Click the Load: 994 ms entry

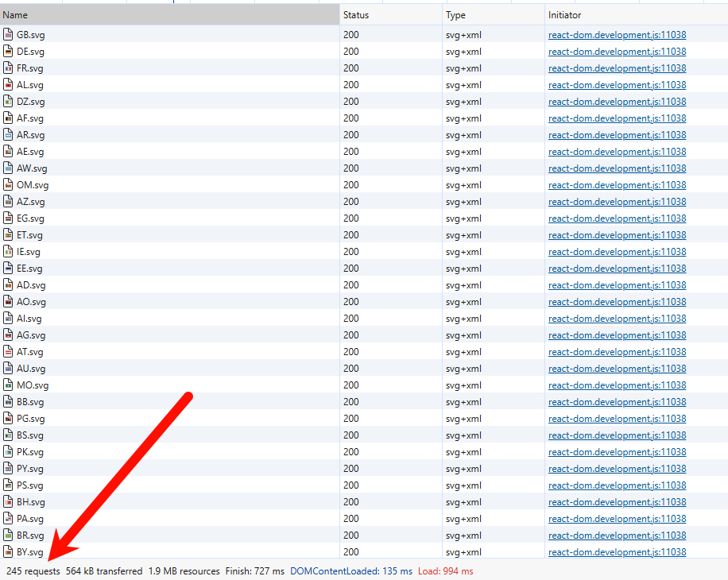pyautogui.click(x=445, y=571)
